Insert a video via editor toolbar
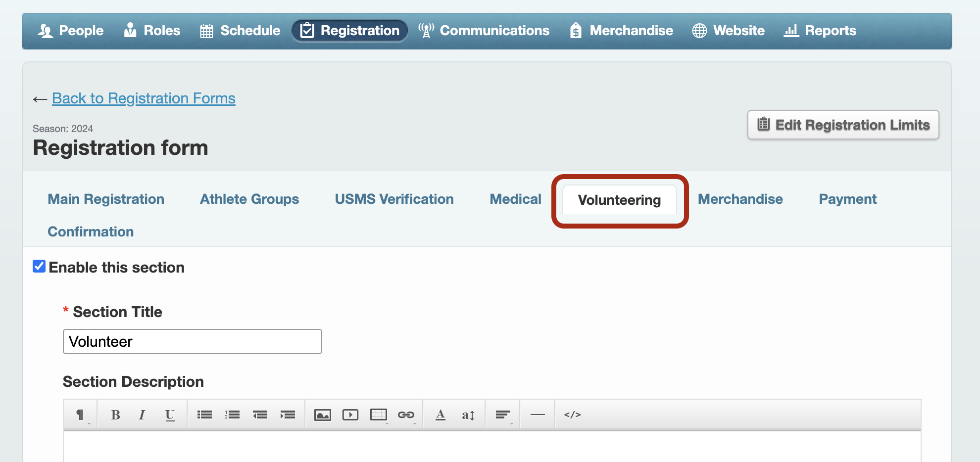The width and height of the screenshot is (980, 462). tap(350, 415)
